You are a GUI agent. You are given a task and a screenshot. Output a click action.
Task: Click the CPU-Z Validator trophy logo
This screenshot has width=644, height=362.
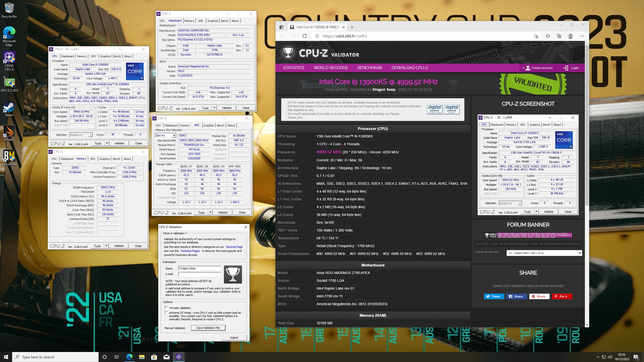(288, 53)
